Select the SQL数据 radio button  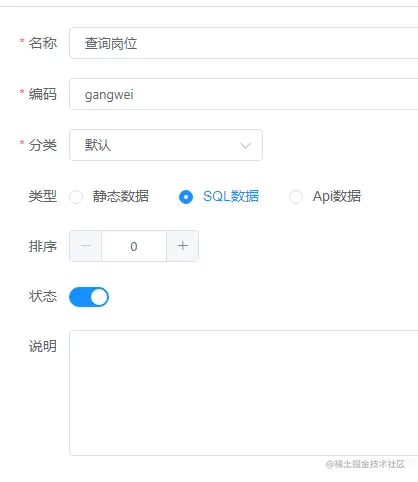click(x=186, y=197)
